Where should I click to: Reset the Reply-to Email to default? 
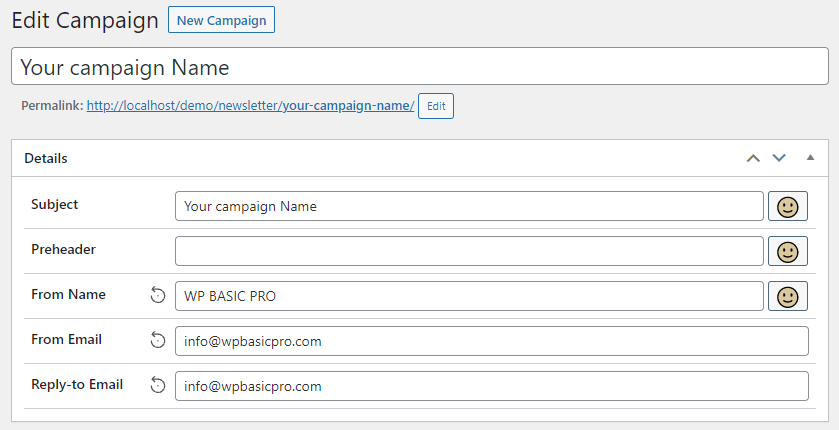[x=157, y=385]
